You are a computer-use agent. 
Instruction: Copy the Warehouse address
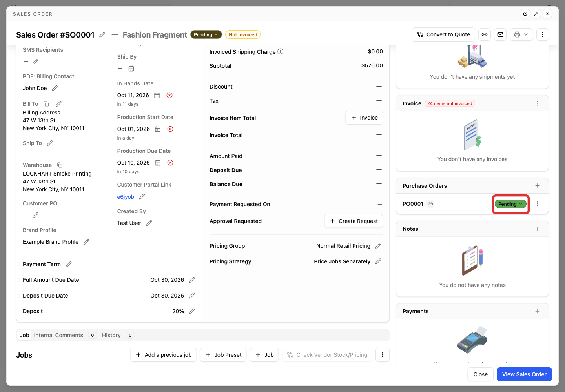click(x=60, y=165)
